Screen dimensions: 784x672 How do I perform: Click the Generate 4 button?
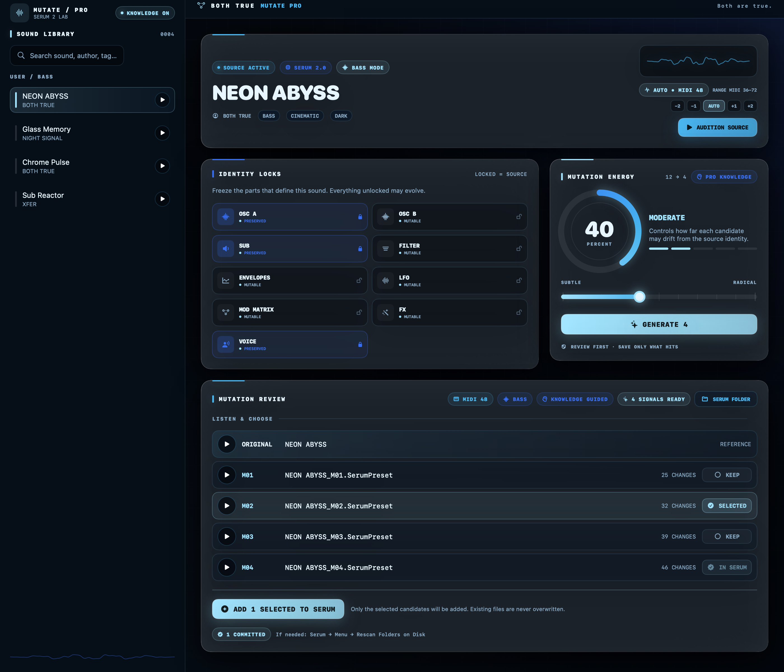pyautogui.click(x=659, y=324)
